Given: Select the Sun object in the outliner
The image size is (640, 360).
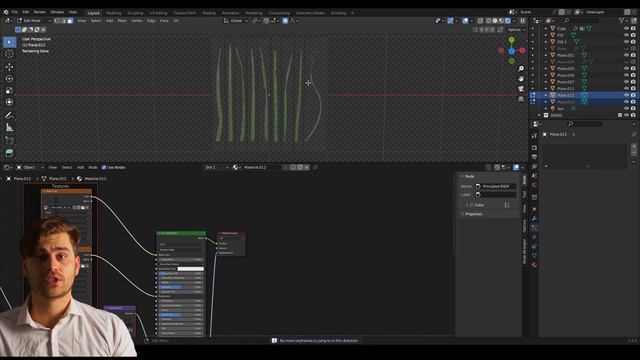Looking at the screenshot, I should (x=560, y=109).
